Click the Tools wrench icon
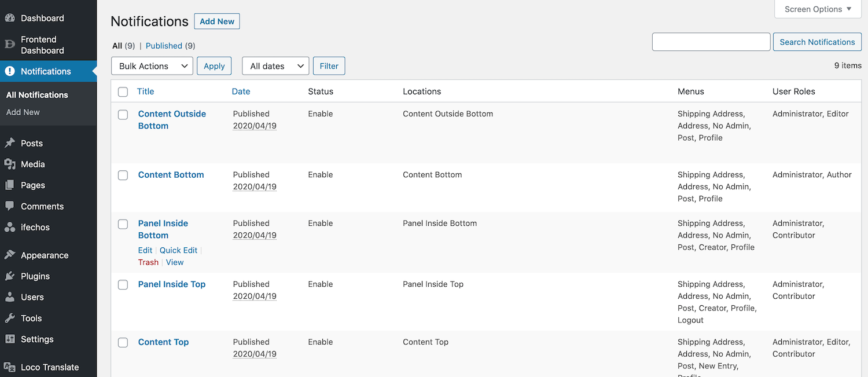 (x=10, y=318)
